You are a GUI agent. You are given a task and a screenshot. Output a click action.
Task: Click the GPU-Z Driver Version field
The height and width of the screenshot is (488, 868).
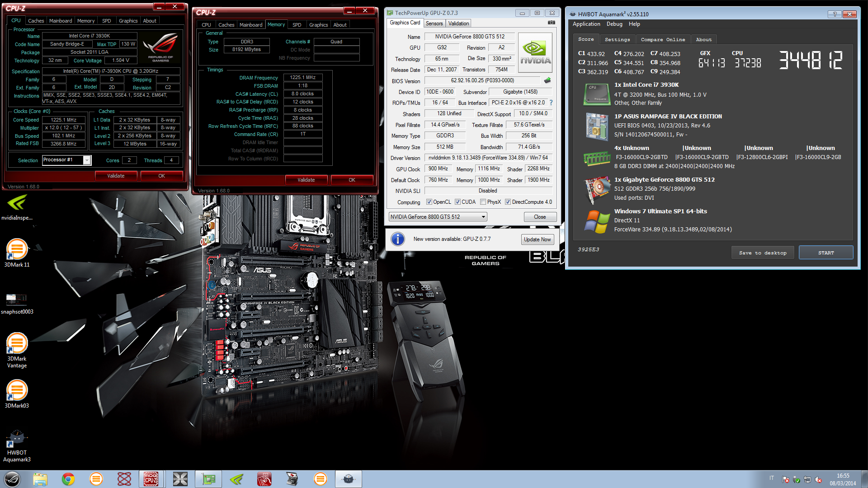(488, 158)
